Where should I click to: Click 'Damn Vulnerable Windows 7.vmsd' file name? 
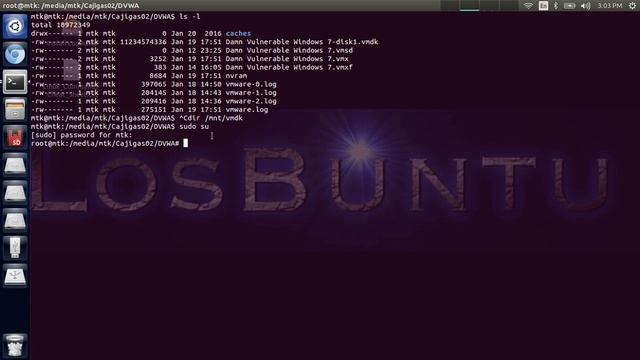pos(289,51)
